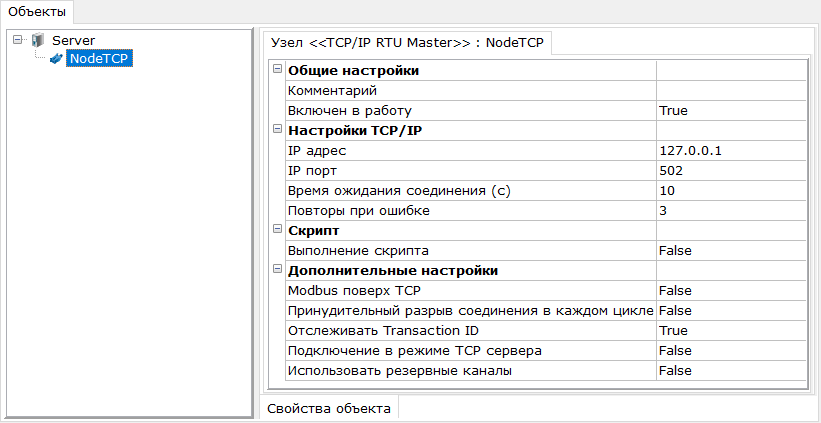Screen dimensions: 821x423
Task: Collapse the Общие настройки section
Action: [278, 70]
